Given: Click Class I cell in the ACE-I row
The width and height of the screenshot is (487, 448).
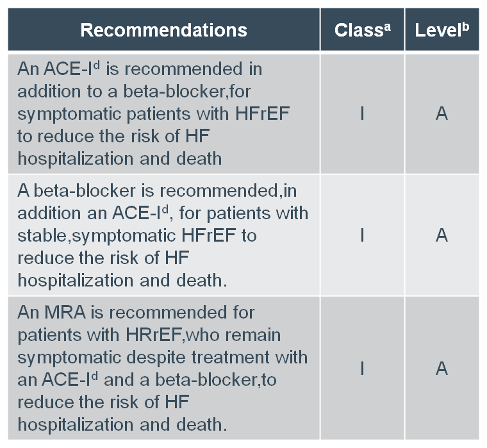Looking at the screenshot, I should click(362, 113).
